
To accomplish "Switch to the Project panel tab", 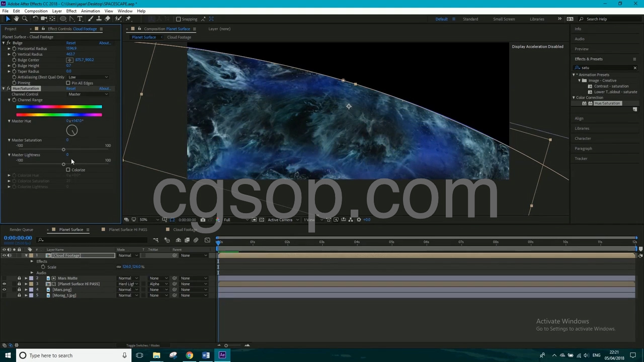I will [10, 29].
